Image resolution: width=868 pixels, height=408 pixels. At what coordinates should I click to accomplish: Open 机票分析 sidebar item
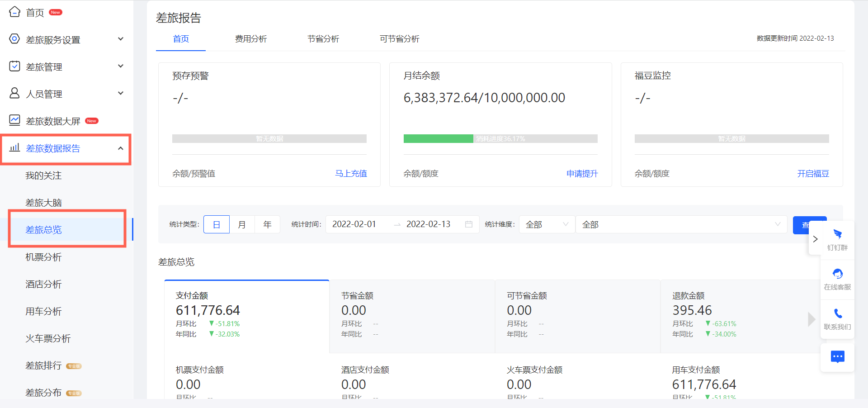pos(43,257)
